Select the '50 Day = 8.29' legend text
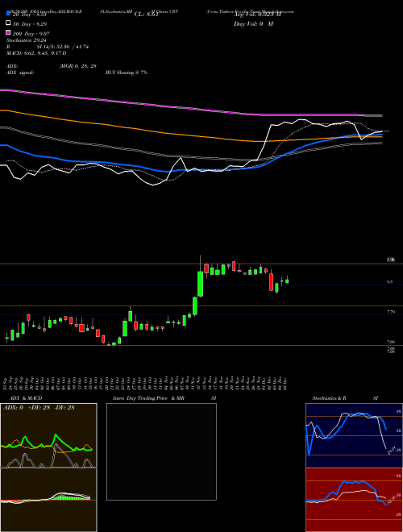Screen dimensions: 403x532 pos(30,23)
